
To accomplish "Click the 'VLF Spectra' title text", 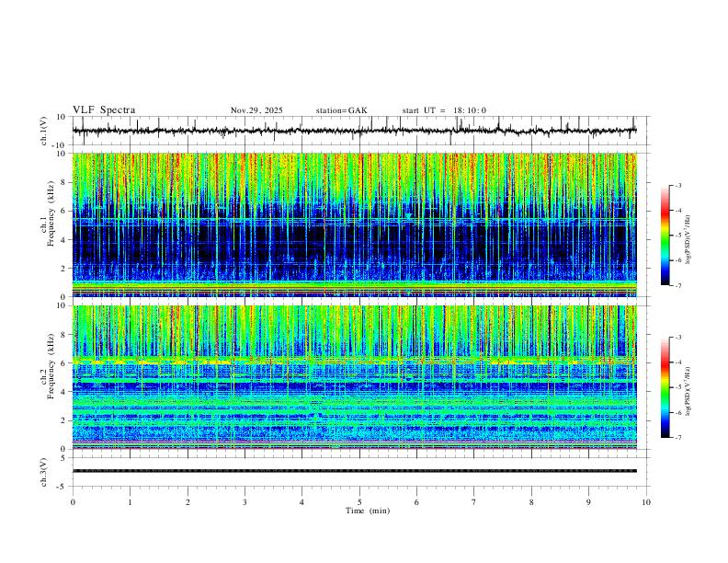I will (x=104, y=110).
